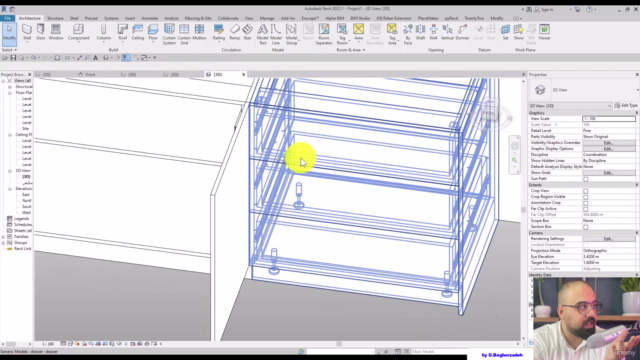The image size is (640, 360).
Task: Select the Room Separator tool
Action: tap(324, 34)
